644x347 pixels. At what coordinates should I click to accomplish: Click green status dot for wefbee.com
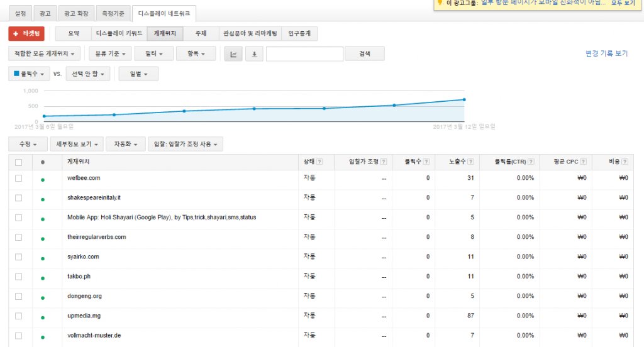click(43, 180)
